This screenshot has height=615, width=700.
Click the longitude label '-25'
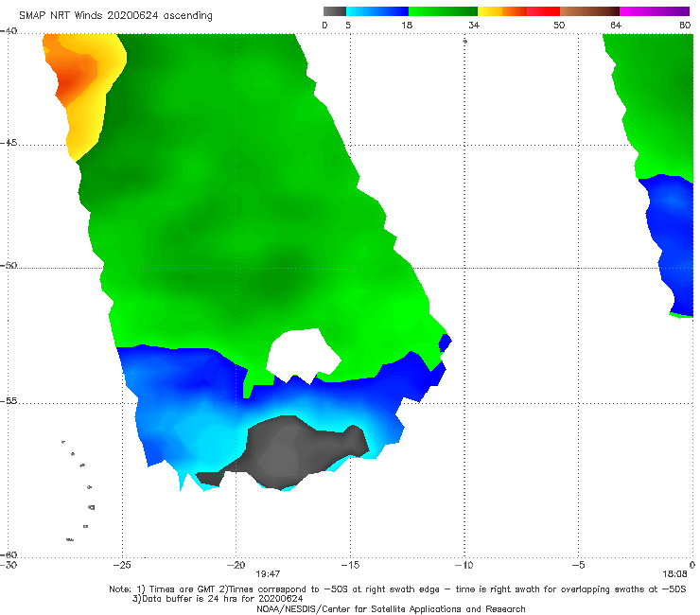(x=122, y=565)
